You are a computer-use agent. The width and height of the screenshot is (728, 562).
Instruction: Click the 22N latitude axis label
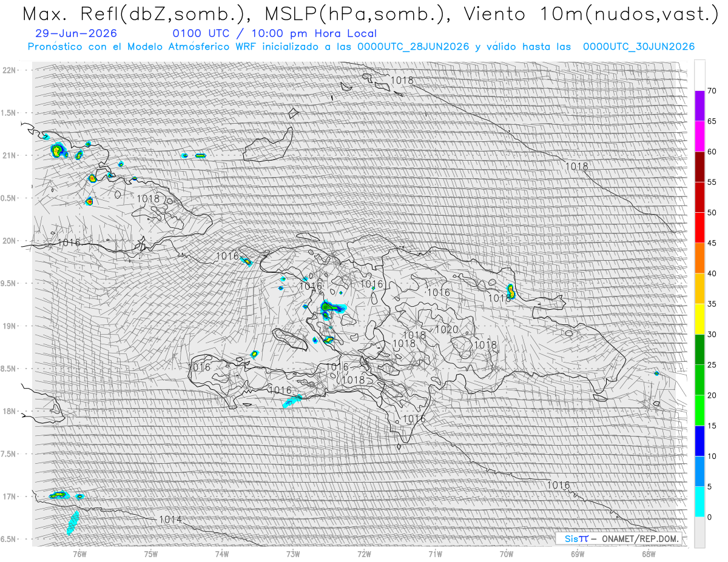coord(9,70)
